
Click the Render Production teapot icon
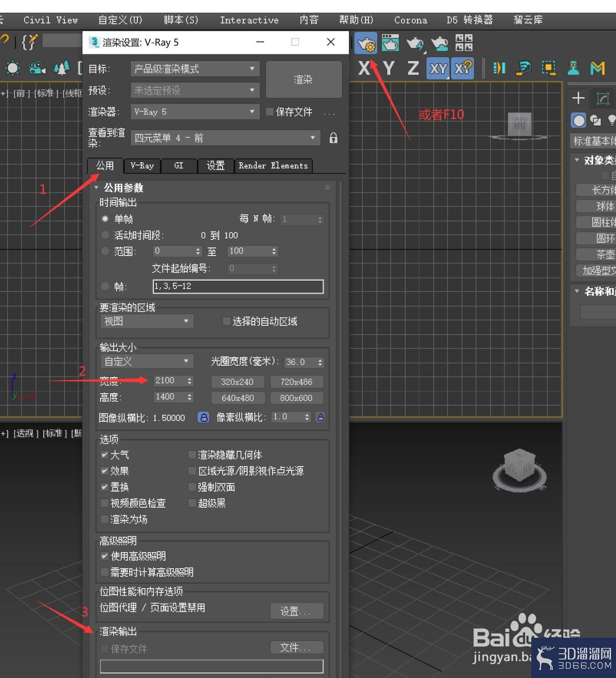pos(415,43)
